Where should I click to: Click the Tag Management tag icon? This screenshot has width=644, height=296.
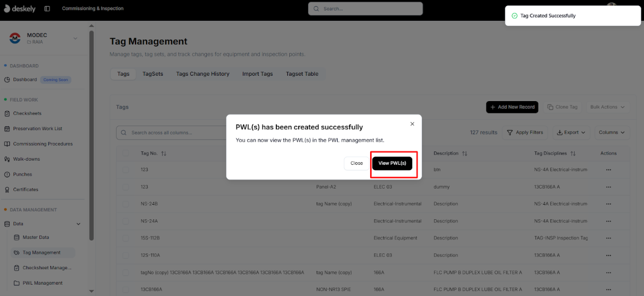coord(17,252)
